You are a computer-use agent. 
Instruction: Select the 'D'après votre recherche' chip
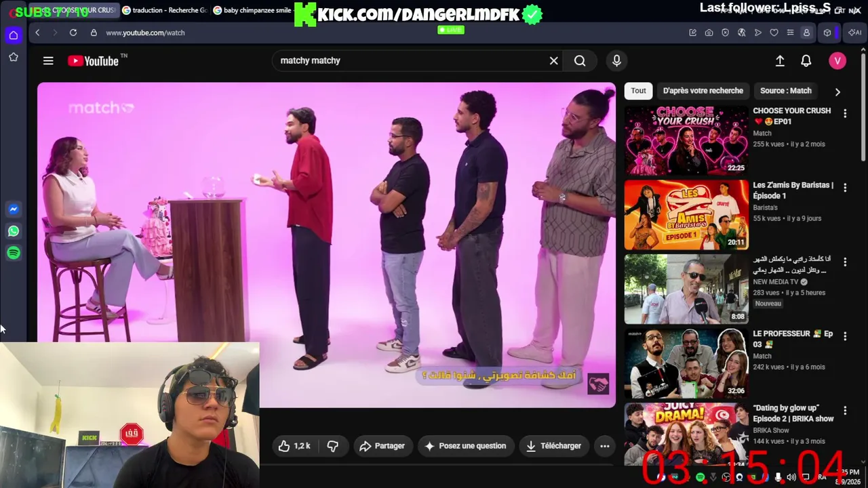click(703, 91)
